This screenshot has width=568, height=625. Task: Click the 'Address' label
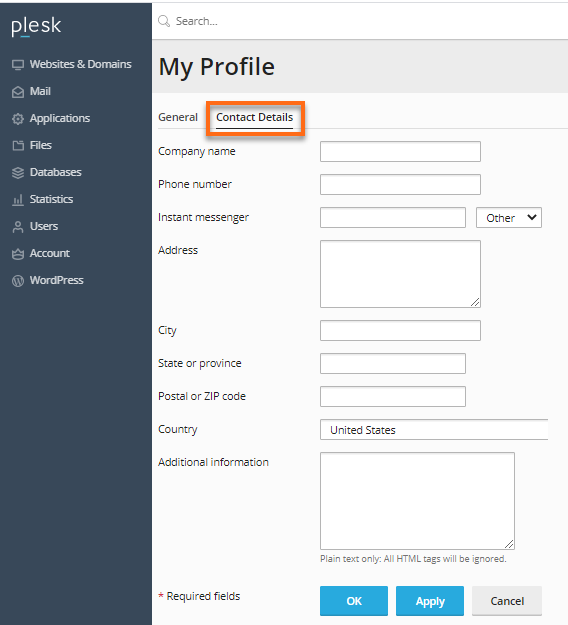coord(178,250)
